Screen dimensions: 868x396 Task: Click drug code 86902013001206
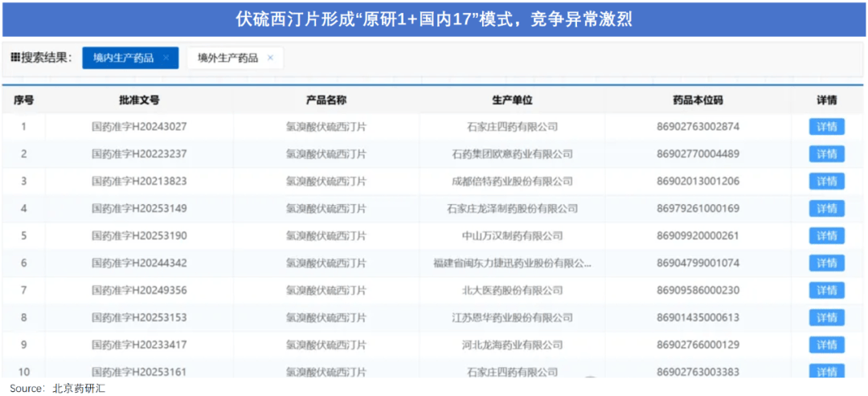698,181
